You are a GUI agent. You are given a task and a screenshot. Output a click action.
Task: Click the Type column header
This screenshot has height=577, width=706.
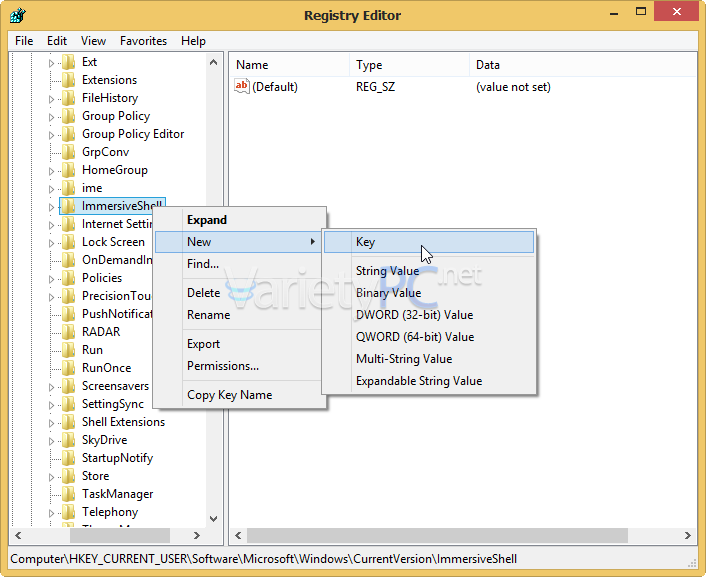pyautogui.click(x=409, y=65)
